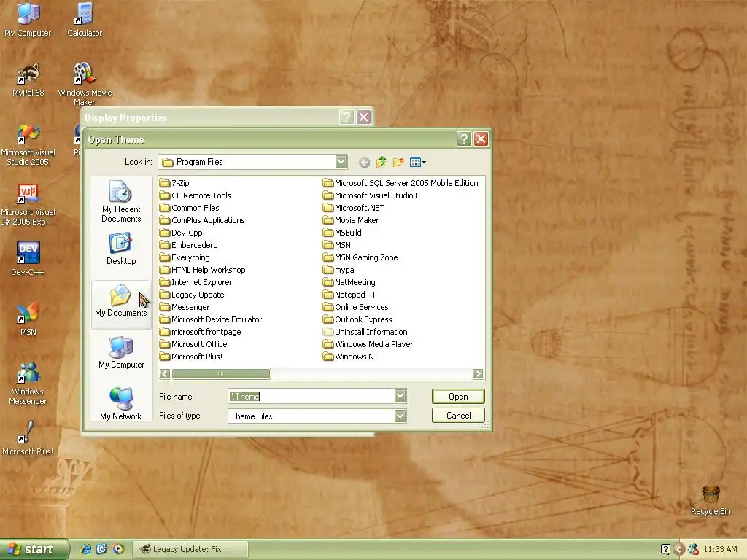Select the Messenger folder
The height and width of the screenshot is (560, 747).
[x=185, y=307]
